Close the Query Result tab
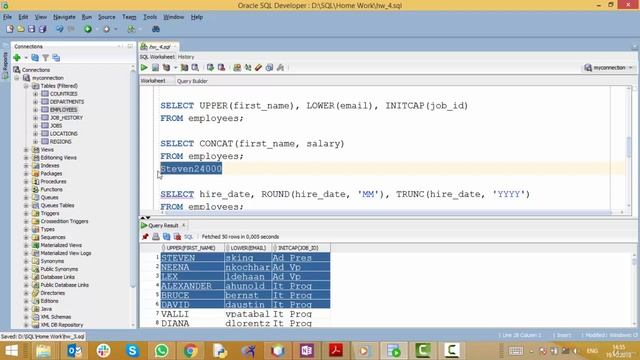Screen dimensions: 640x360 184,225
